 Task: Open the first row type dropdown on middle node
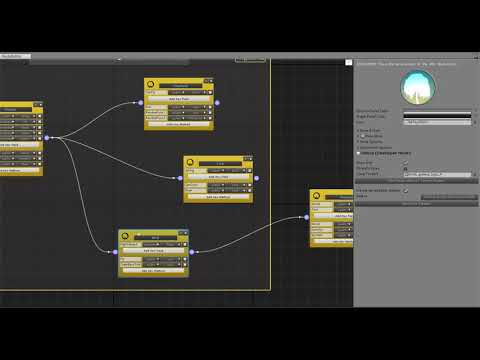click(216, 171)
